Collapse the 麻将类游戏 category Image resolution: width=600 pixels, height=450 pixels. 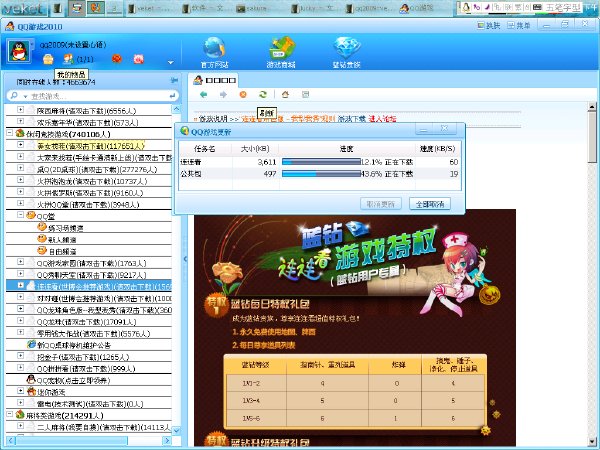click(x=9, y=414)
